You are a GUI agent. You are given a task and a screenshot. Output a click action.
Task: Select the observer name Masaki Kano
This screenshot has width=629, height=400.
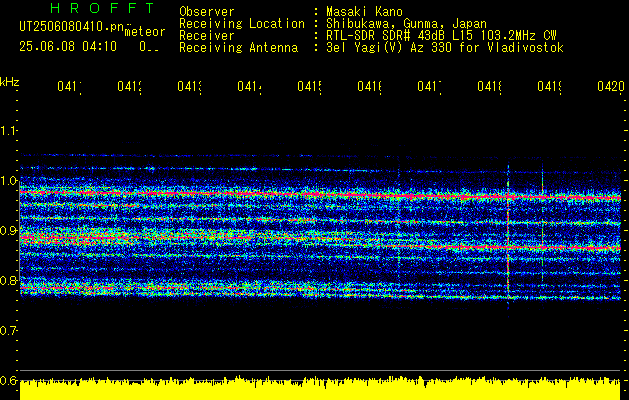point(364,12)
